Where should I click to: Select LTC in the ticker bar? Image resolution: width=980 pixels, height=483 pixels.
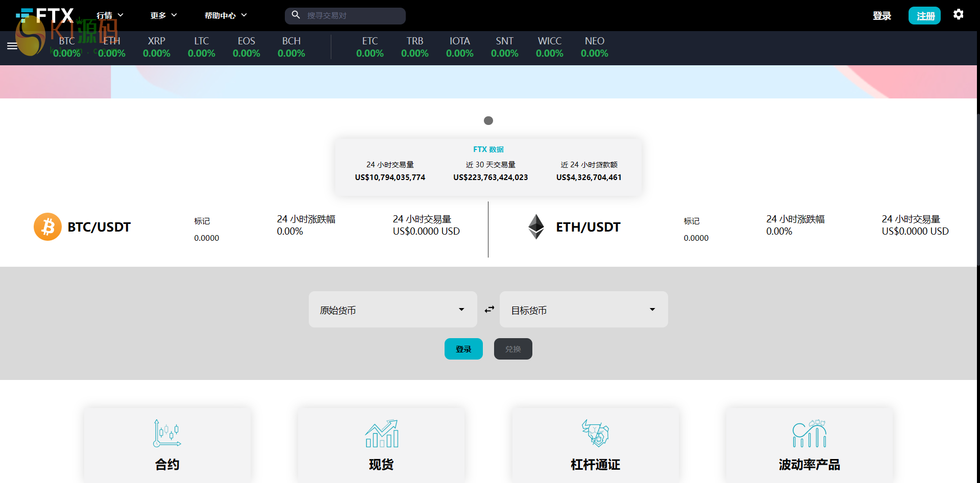point(202,47)
